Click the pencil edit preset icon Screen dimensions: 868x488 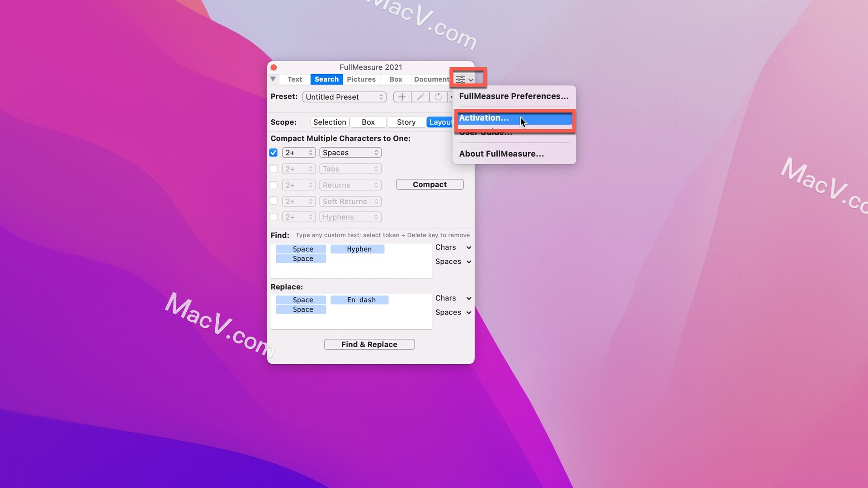(420, 97)
